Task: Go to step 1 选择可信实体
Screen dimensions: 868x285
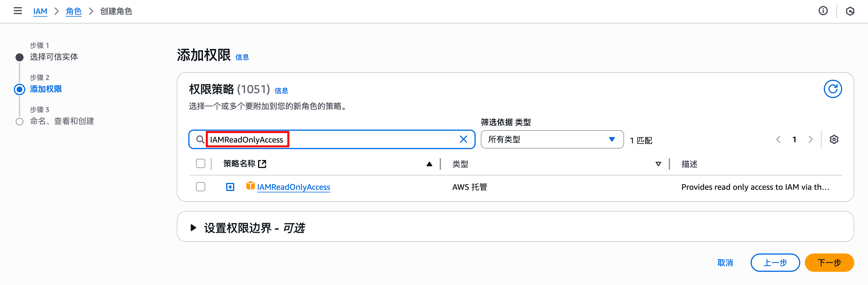Action: coord(54,57)
